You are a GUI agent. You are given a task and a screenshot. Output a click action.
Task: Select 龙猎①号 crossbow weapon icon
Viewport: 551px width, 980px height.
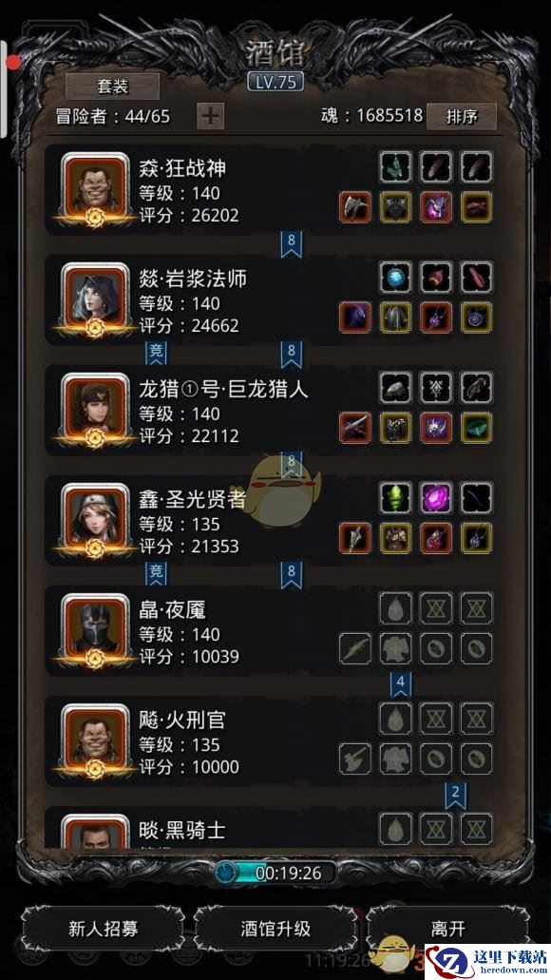(355, 428)
